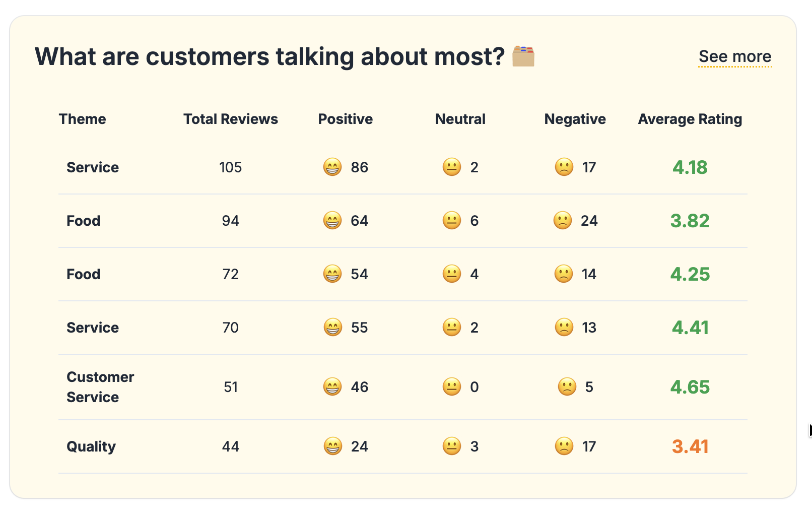This screenshot has height=515, width=812.
Task: Click the Positive column header
Action: [x=345, y=119]
